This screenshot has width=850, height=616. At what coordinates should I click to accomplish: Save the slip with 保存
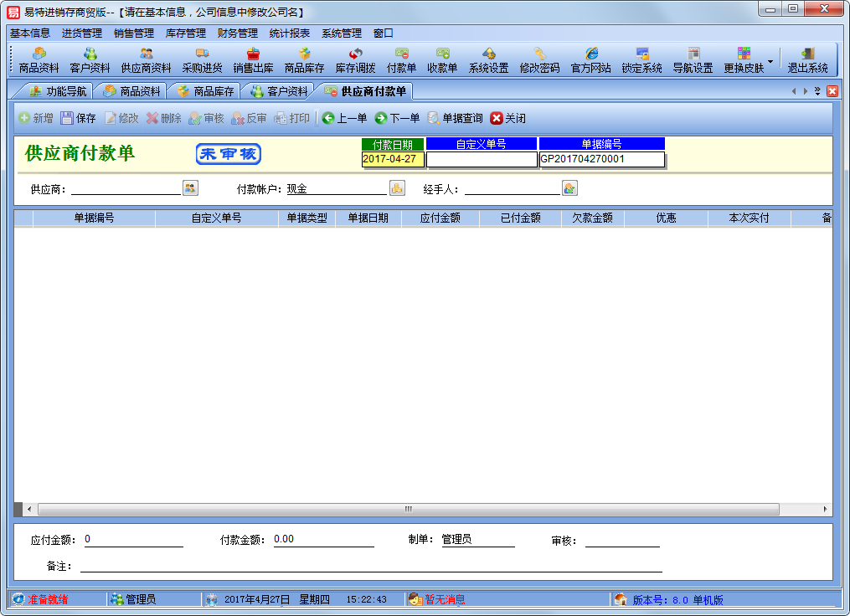pyautogui.click(x=78, y=118)
